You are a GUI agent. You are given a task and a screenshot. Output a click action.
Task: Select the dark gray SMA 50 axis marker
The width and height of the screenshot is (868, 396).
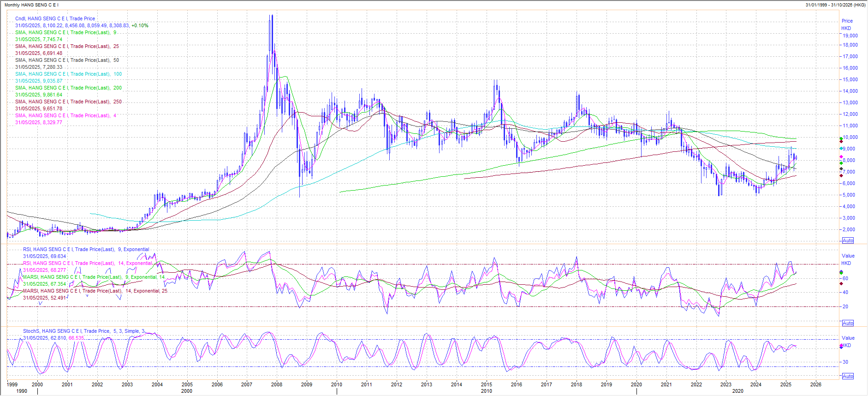pyautogui.click(x=841, y=168)
